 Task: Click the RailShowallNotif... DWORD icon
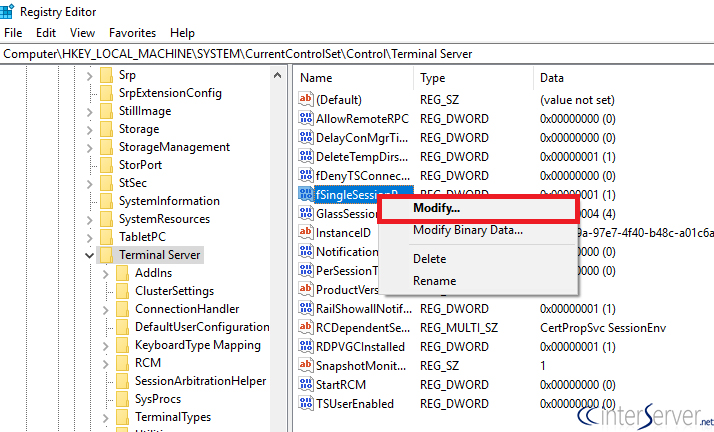coord(306,308)
